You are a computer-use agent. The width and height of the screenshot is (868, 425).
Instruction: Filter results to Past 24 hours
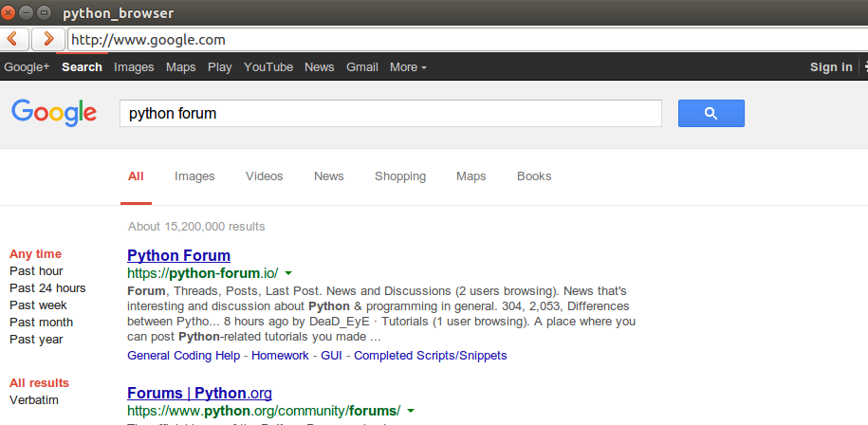[47, 288]
